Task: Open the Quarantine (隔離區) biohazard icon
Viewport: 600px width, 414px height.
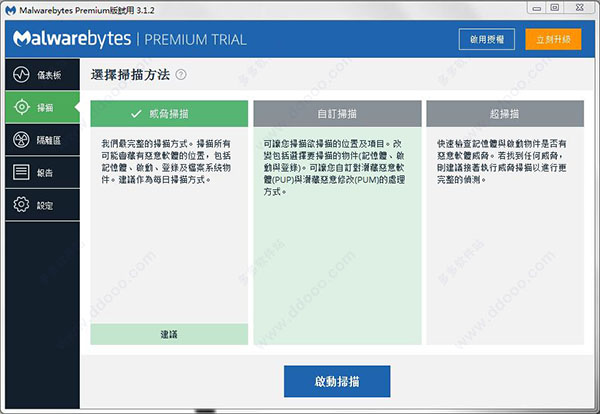Action: 21,140
